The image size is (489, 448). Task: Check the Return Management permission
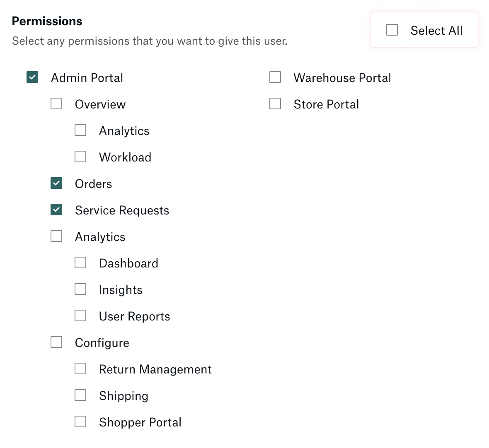click(x=80, y=369)
